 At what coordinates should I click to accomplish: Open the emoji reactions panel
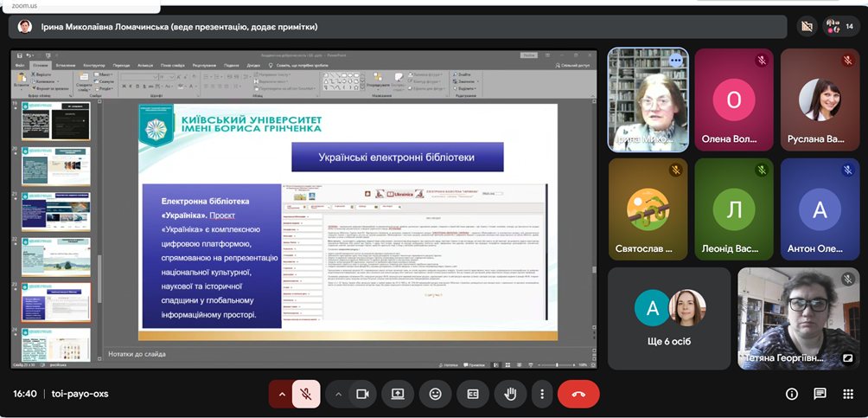(x=435, y=394)
